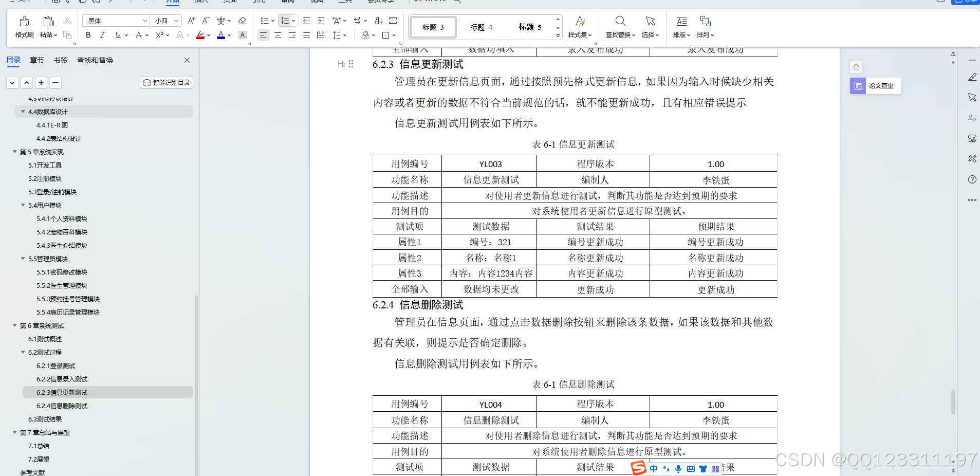
Task: Click the bullet list icon
Action: (264, 21)
